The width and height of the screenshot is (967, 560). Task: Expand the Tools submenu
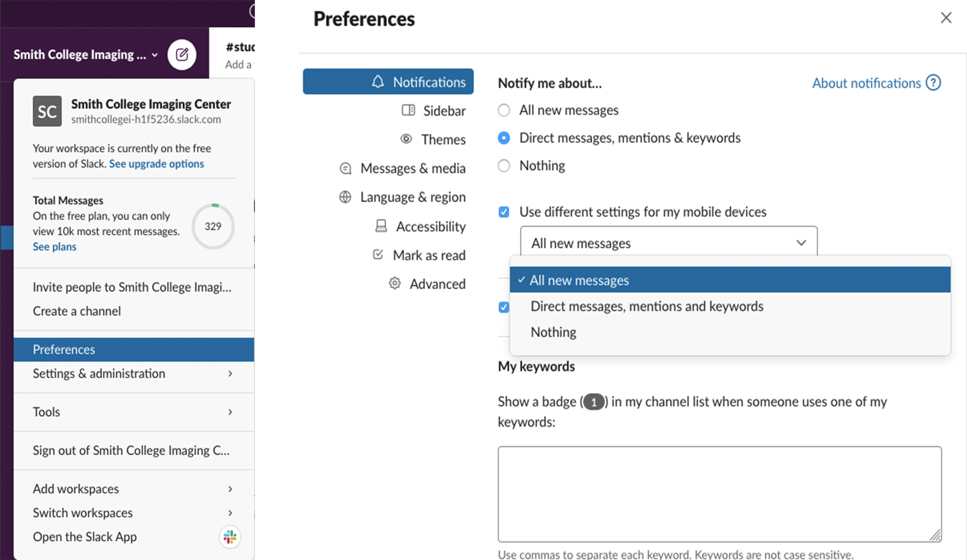[x=133, y=412]
